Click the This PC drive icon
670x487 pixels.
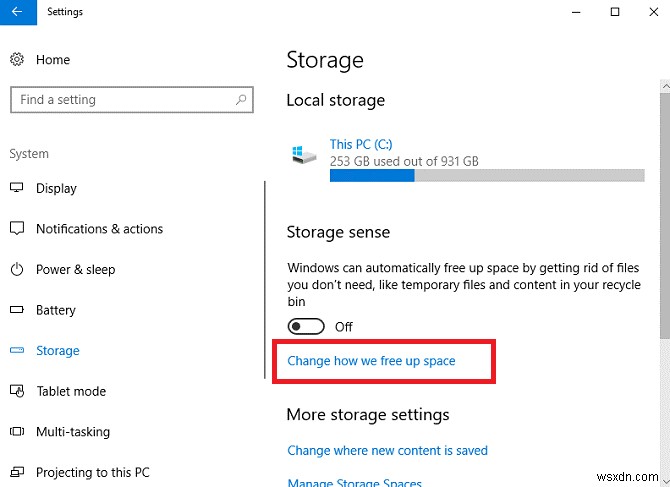[304, 154]
